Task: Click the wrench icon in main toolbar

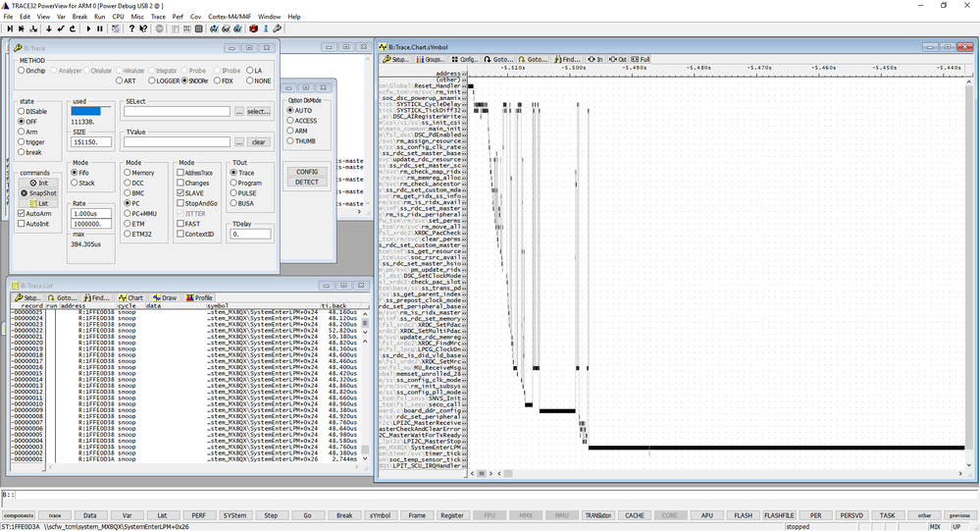Action: pyautogui.click(x=277, y=28)
